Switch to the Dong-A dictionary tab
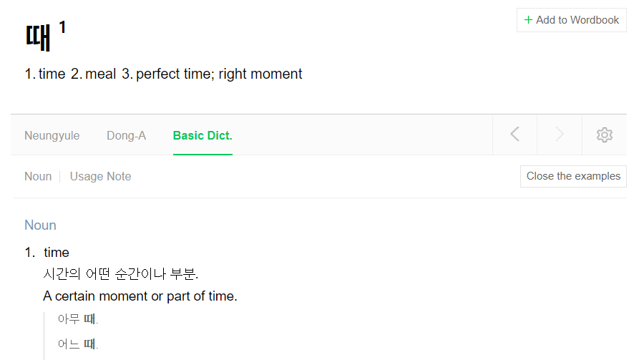The height and width of the screenshot is (360, 644). coord(126,135)
